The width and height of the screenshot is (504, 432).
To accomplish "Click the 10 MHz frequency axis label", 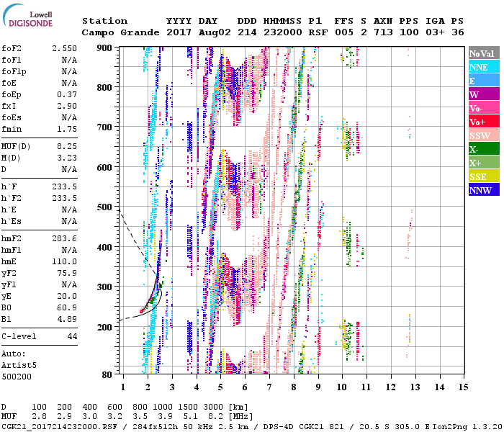I will click(342, 387).
